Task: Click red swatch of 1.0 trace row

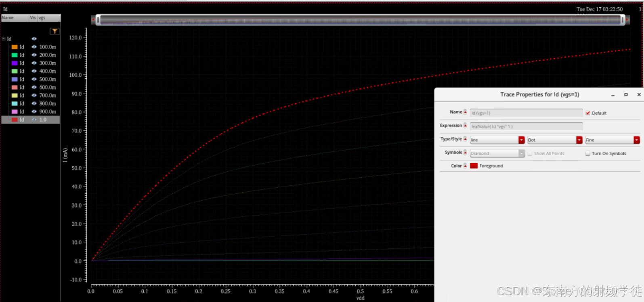Action: pos(15,120)
